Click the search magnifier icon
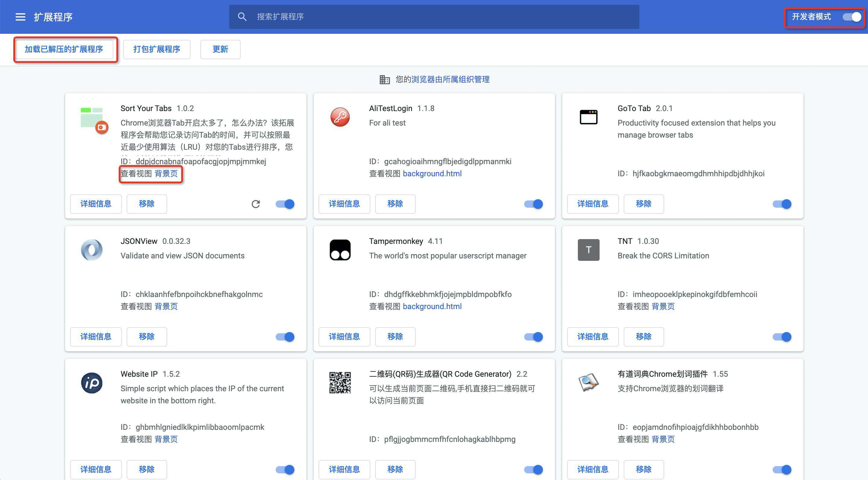 point(242,17)
